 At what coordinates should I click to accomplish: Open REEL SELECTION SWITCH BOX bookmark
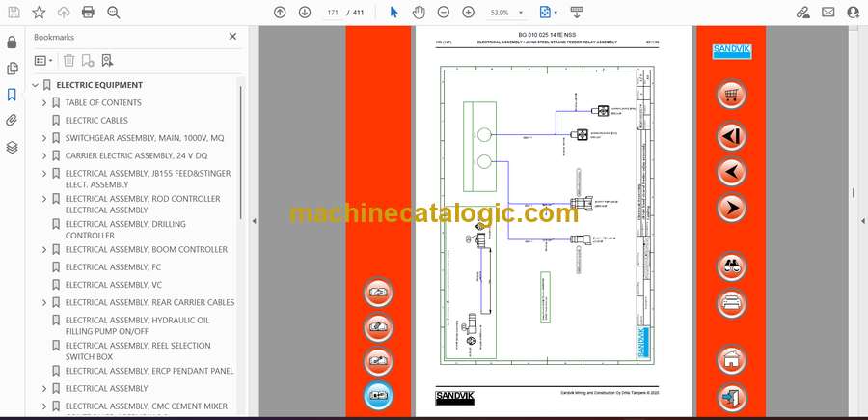click(138, 350)
